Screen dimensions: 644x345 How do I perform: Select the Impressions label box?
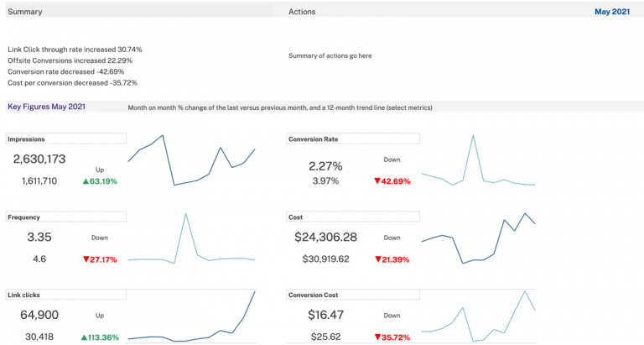pyautogui.click(x=65, y=139)
